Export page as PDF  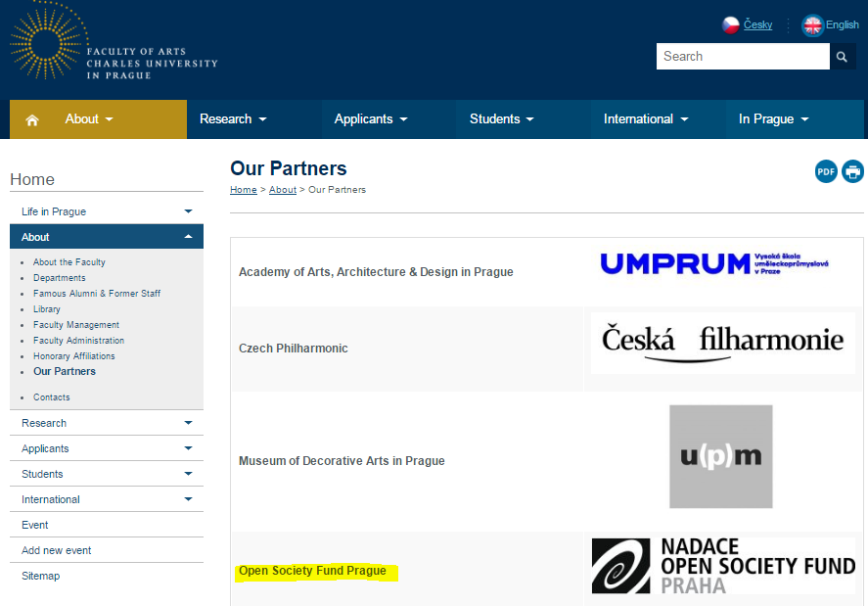coord(826,171)
